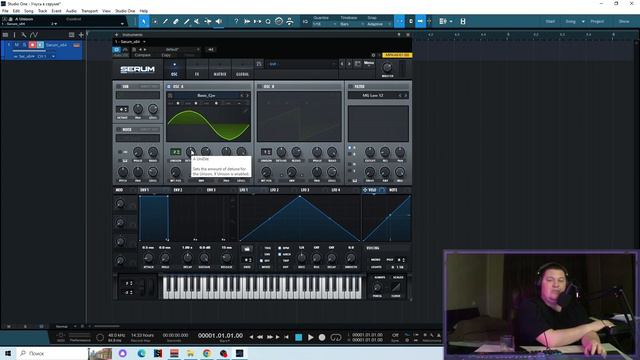Show automation curve icon in track header
This screenshot has height=360, width=640.
34,35
